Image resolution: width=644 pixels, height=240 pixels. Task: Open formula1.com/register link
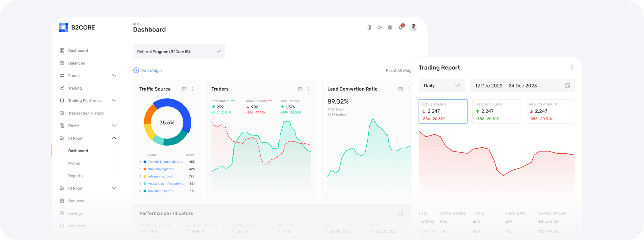pos(165,162)
